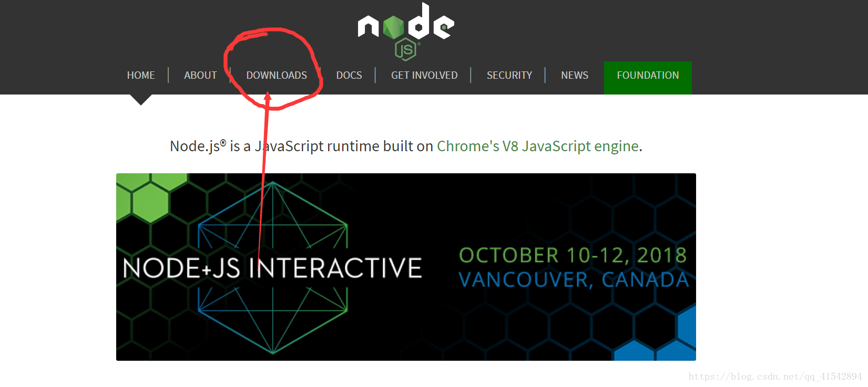The width and height of the screenshot is (868, 387).
Task: Click the Node.js logo at the top
Action: 406,31
